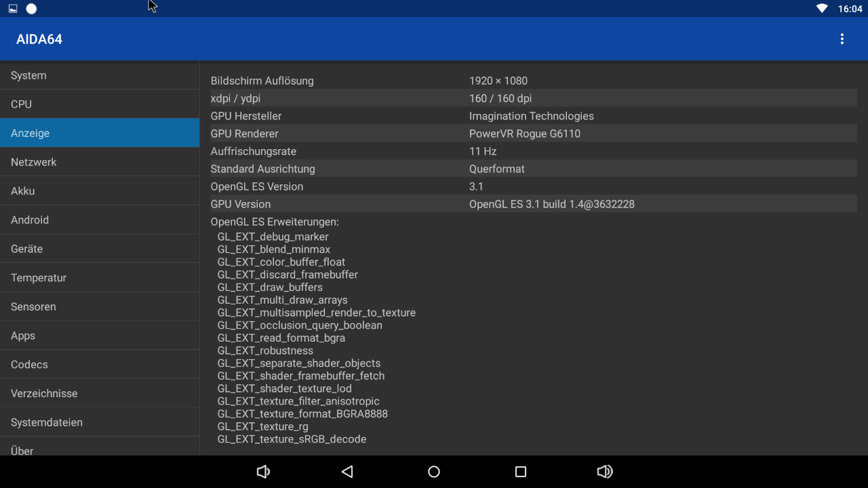Select the GL_EXT_draw_buffers extension
The height and width of the screenshot is (488, 868).
[270, 287]
